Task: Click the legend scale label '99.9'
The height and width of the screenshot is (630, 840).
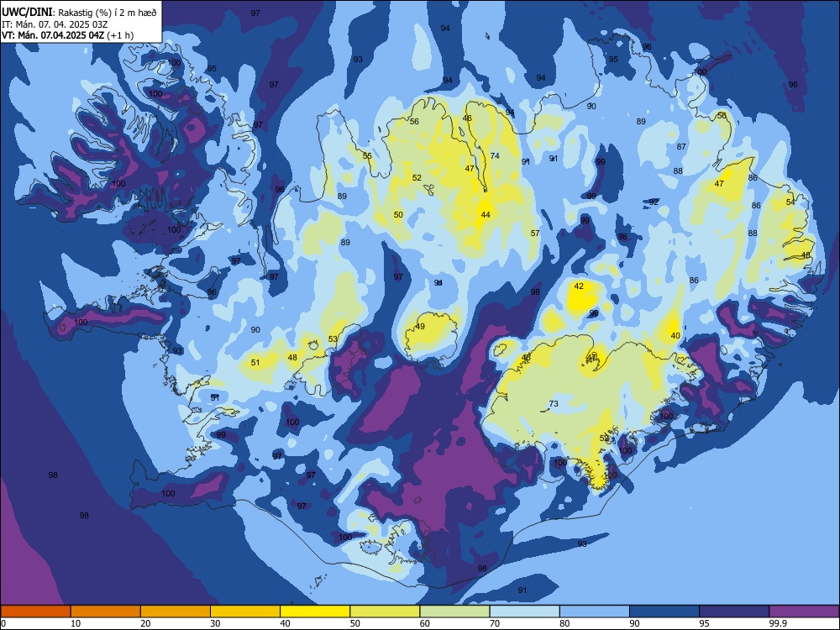Action: tap(777, 623)
